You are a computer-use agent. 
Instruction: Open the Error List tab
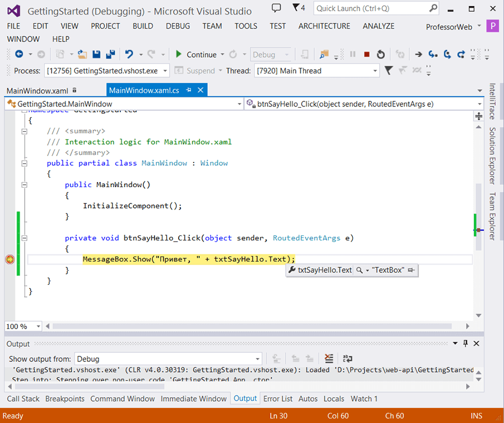(x=278, y=398)
